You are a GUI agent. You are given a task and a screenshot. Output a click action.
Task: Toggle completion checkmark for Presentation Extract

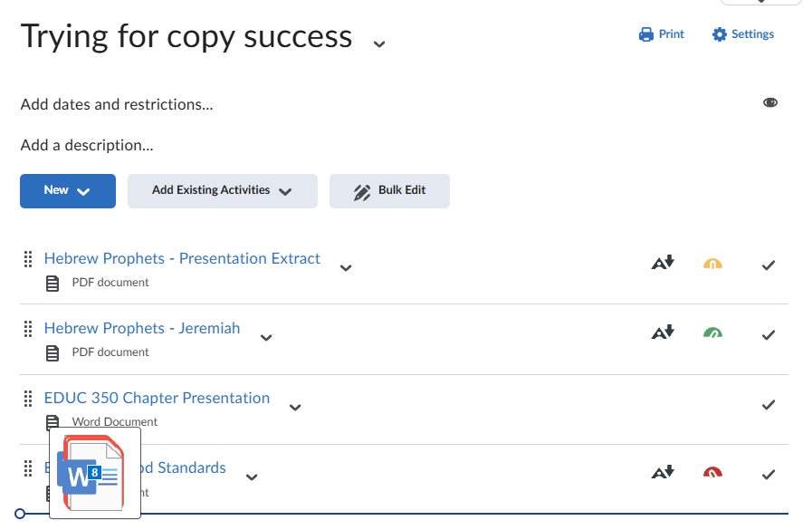[769, 265]
